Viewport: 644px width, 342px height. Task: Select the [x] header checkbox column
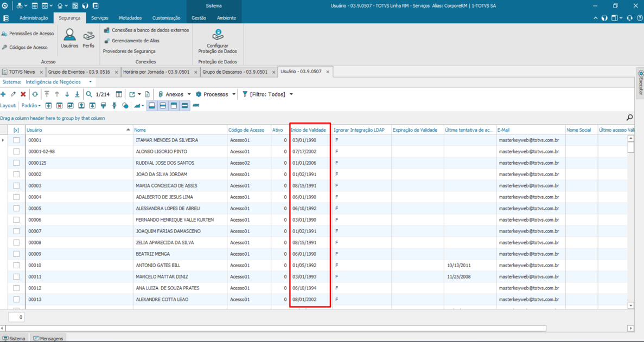(15, 130)
